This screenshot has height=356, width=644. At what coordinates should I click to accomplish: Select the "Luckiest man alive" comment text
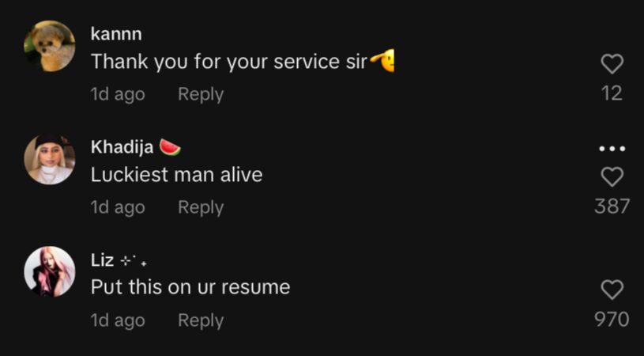[x=177, y=175]
